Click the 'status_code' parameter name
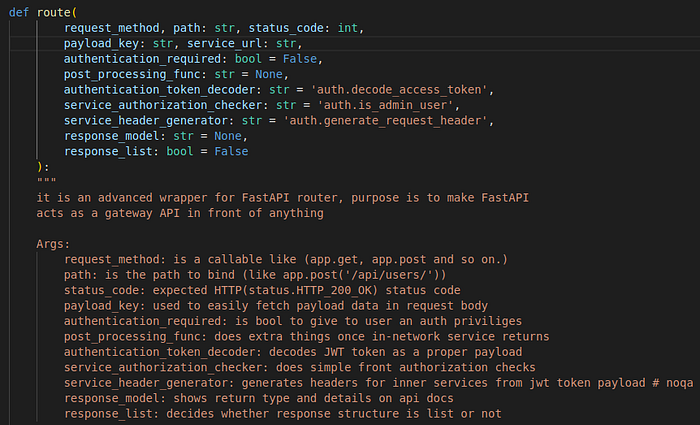Image resolution: width=700 pixels, height=425 pixels. click(286, 28)
